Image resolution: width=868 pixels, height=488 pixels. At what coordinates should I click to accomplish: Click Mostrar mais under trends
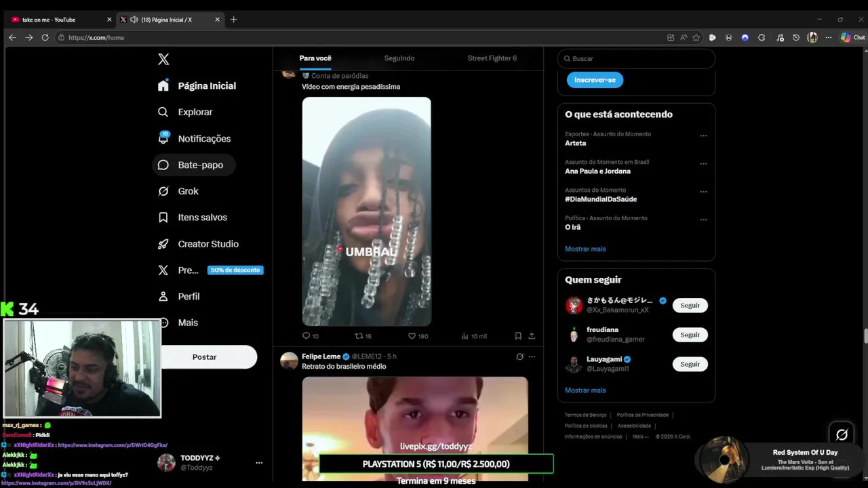tap(585, 249)
